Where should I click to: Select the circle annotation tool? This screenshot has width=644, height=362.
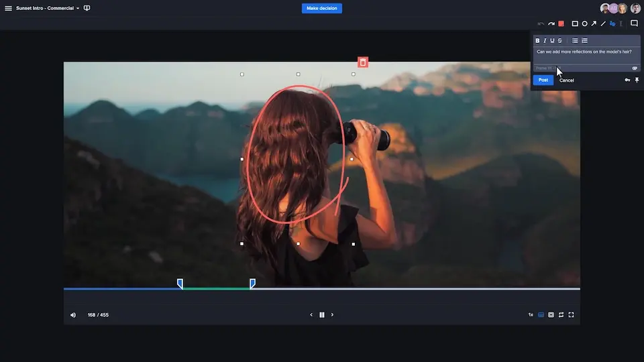[x=584, y=23]
